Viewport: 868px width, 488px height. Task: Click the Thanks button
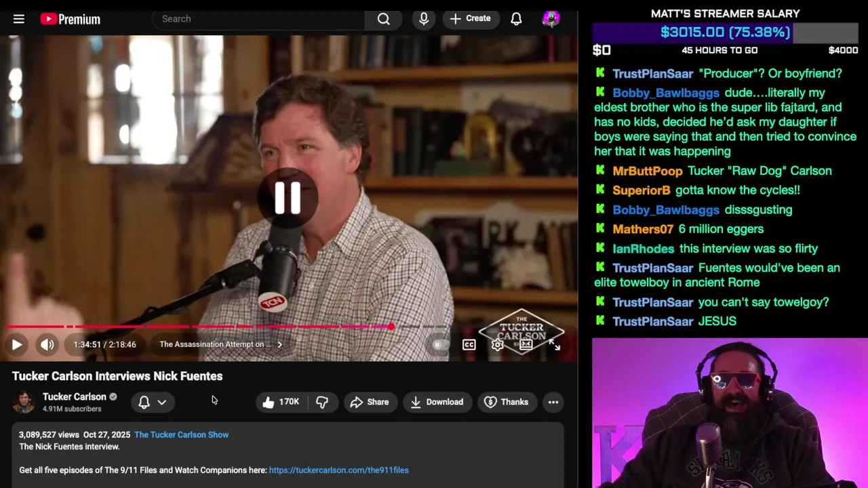(x=507, y=402)
